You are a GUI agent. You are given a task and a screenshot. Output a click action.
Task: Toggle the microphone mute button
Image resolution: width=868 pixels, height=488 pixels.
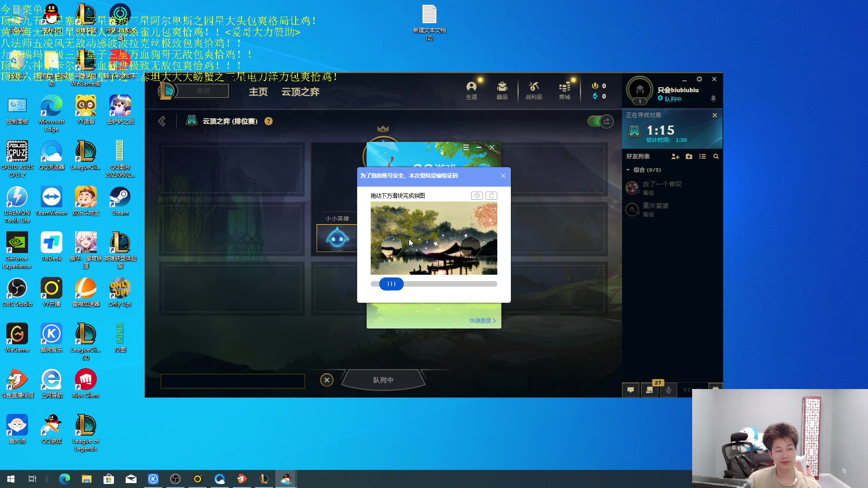669,389
